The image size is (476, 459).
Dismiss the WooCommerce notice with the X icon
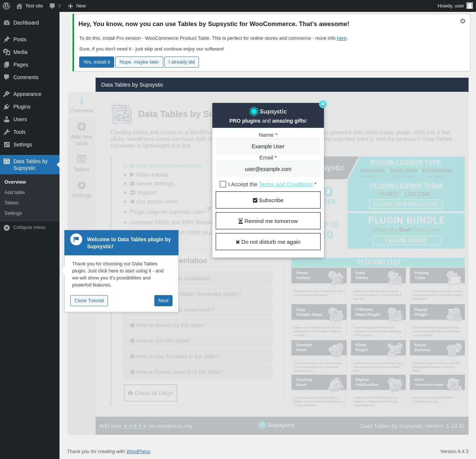(463, 21)
